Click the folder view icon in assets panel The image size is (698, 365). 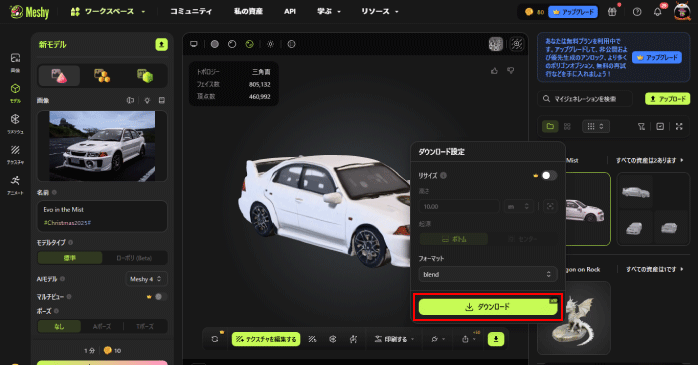pos(550,126)
